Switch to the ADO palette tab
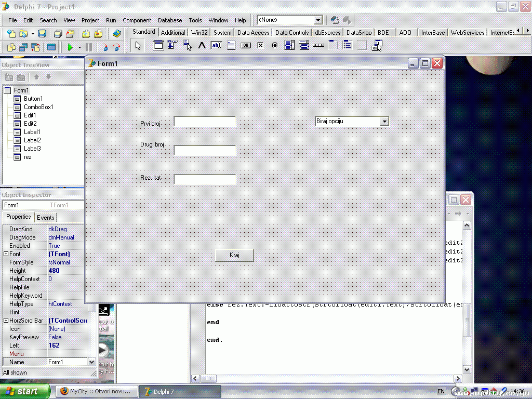 pos(405,33)
